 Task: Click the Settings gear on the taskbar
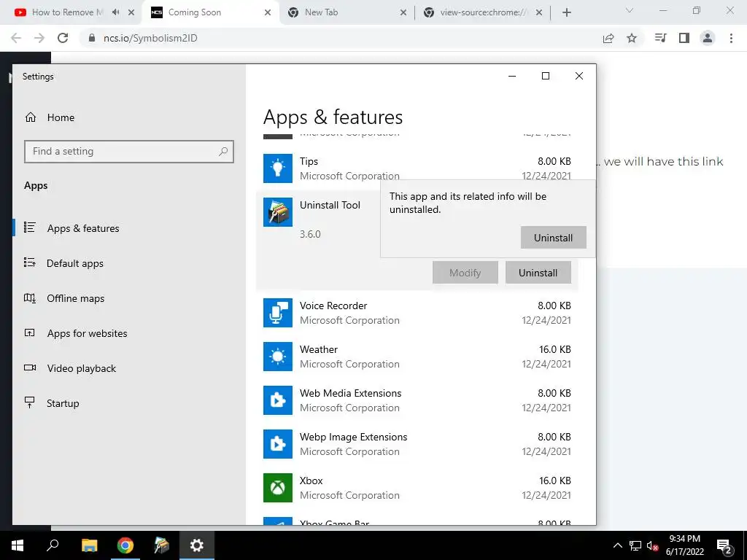pos(197,545)
